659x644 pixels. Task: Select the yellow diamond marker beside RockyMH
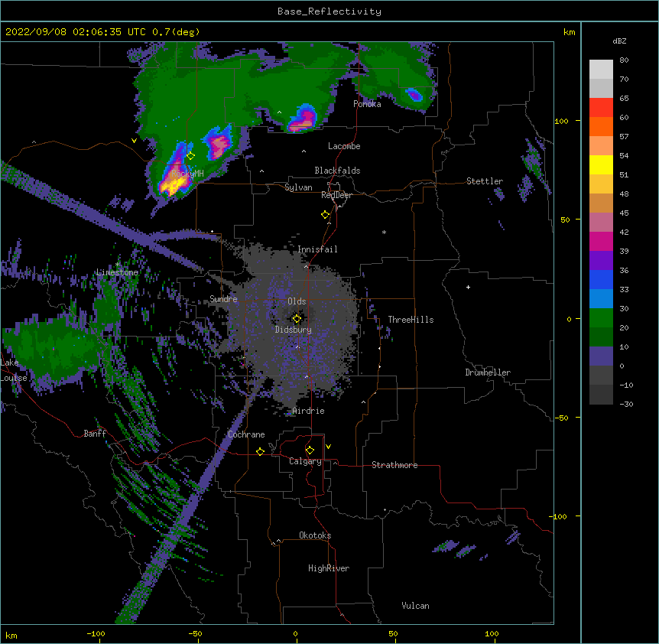click(190, 156)
